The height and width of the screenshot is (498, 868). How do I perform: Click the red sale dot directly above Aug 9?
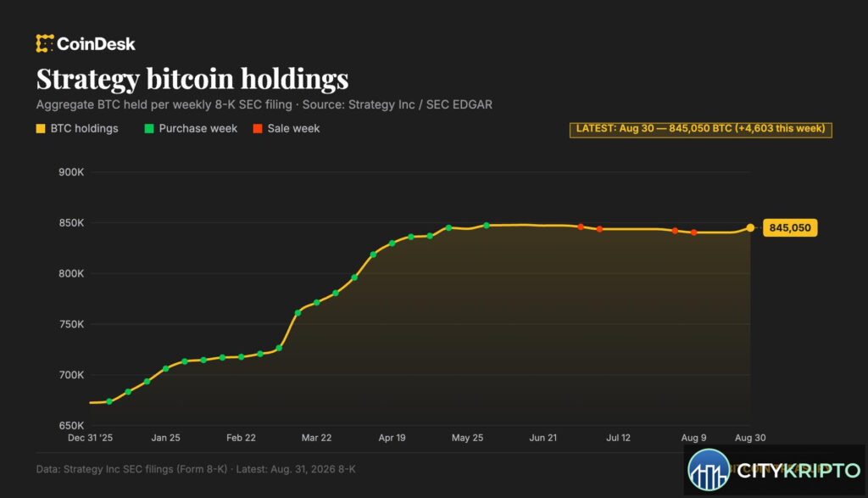693,232
